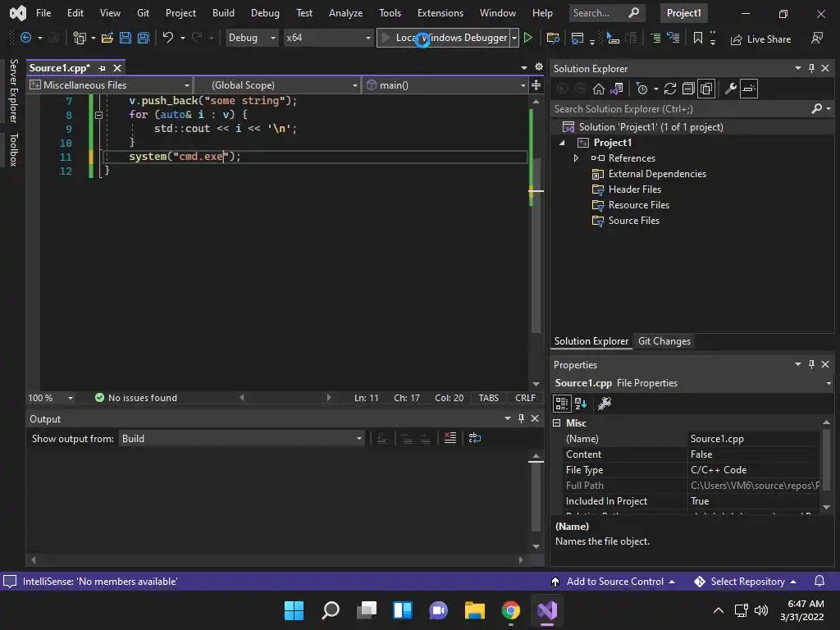The image size is (840, 630).
Task: Open the Debug menu
Action: click(265, 13)
